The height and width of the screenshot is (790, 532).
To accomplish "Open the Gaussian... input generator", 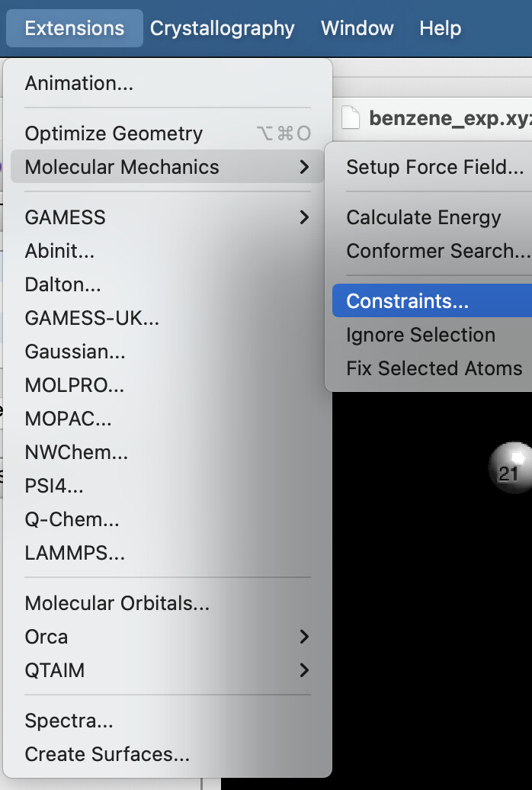I will click(x=75, y=352).
